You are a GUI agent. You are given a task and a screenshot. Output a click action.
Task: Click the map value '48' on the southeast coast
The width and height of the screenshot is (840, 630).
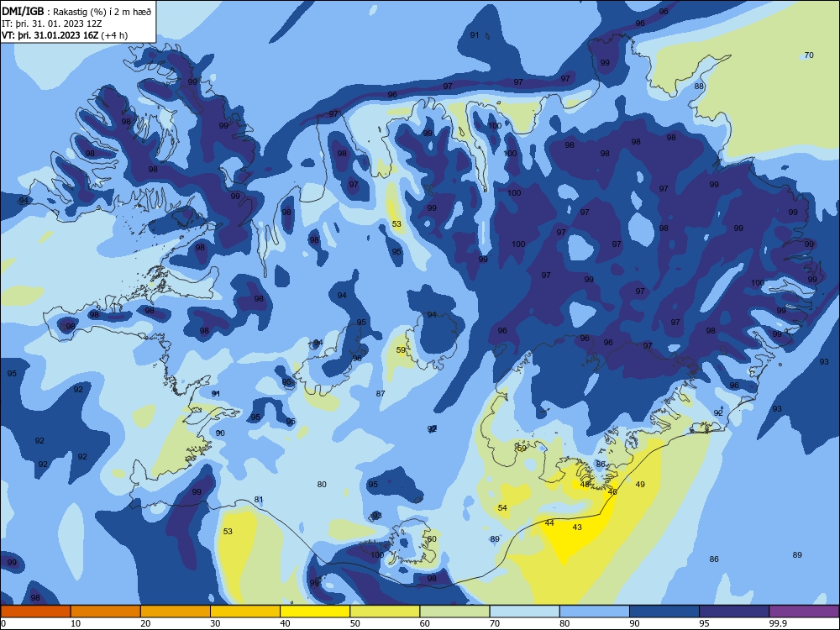585,485
